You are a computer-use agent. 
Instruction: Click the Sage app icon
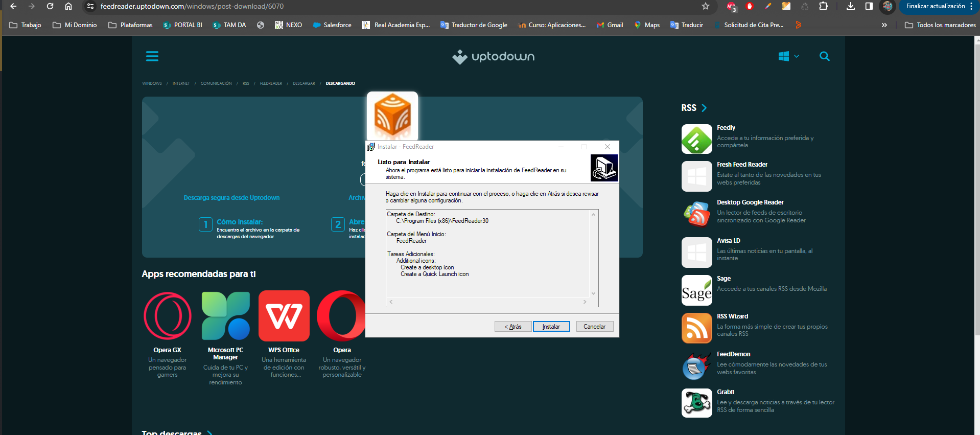click(x=696, y=290)
